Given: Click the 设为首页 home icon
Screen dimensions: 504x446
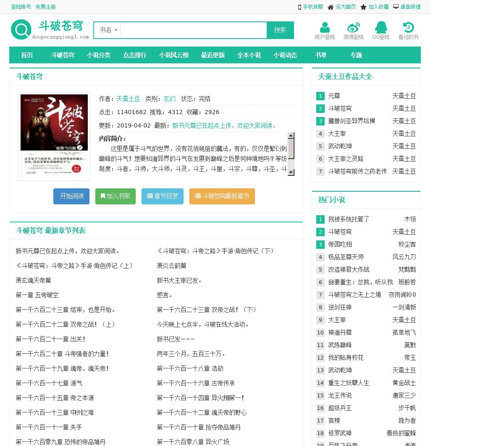Looking at the screenshot, I should (x=331, y=7).
